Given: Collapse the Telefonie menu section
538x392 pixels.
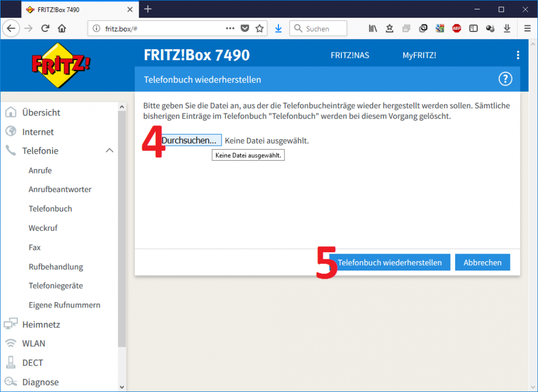Looking at the screenshot, I should (109, 151).
